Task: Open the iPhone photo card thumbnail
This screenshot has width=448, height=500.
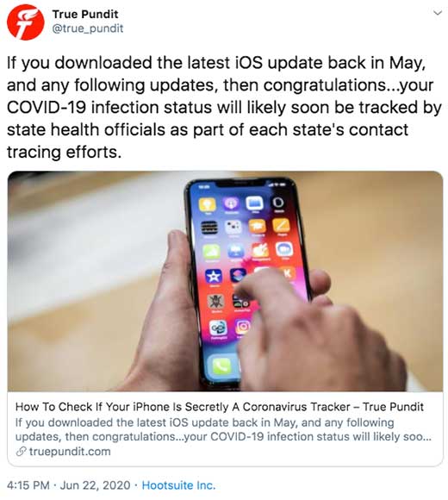Action: tap(225, 281)
